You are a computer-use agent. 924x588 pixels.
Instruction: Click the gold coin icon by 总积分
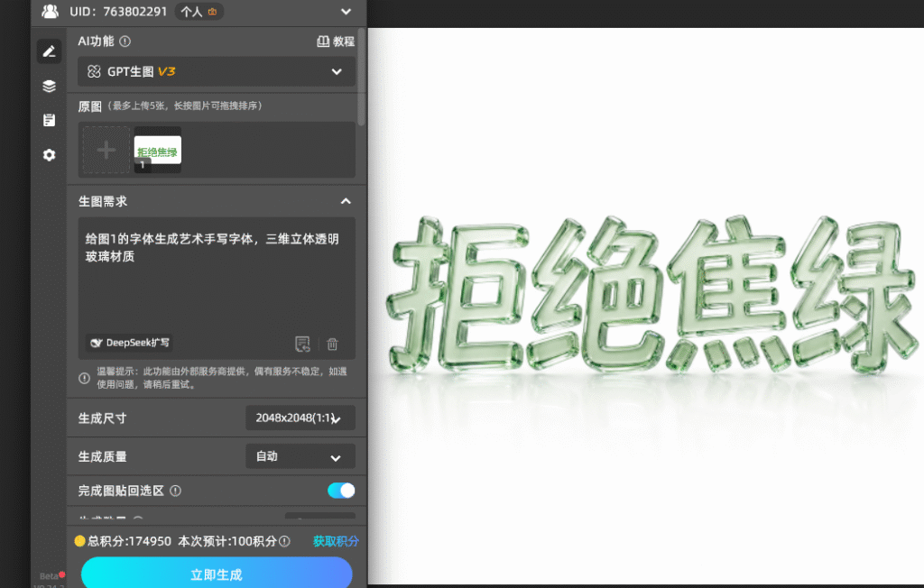tap(79, 541)
